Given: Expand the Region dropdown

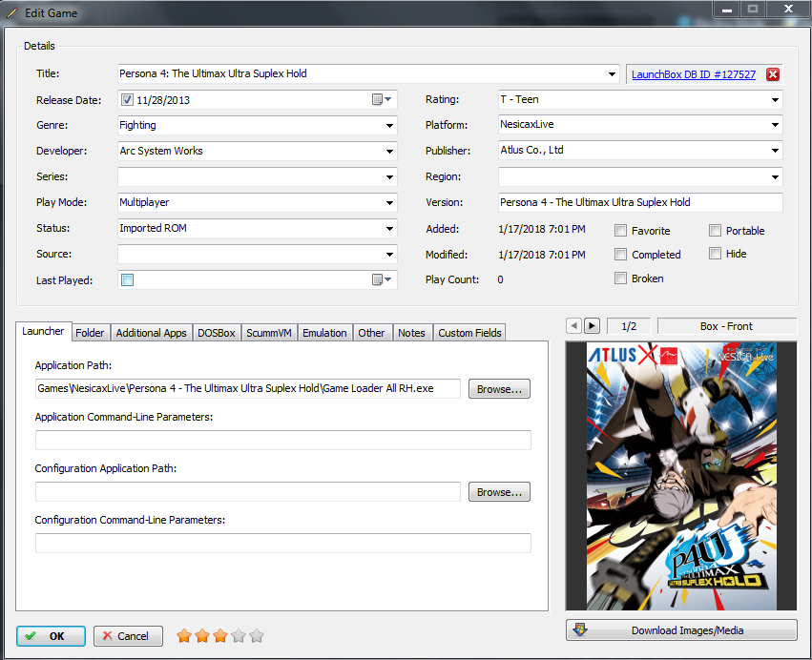Looking at the screenshot, I should 775,177.
